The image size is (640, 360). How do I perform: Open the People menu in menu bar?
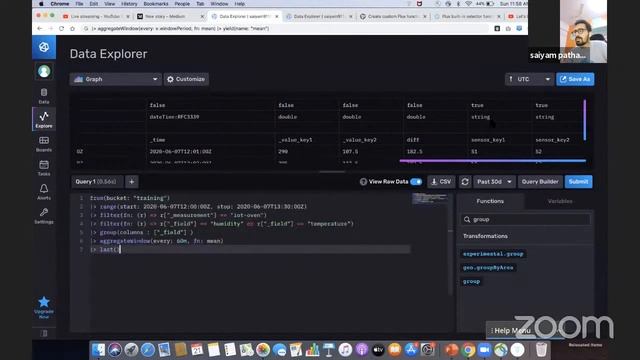[x=182, y=4]
